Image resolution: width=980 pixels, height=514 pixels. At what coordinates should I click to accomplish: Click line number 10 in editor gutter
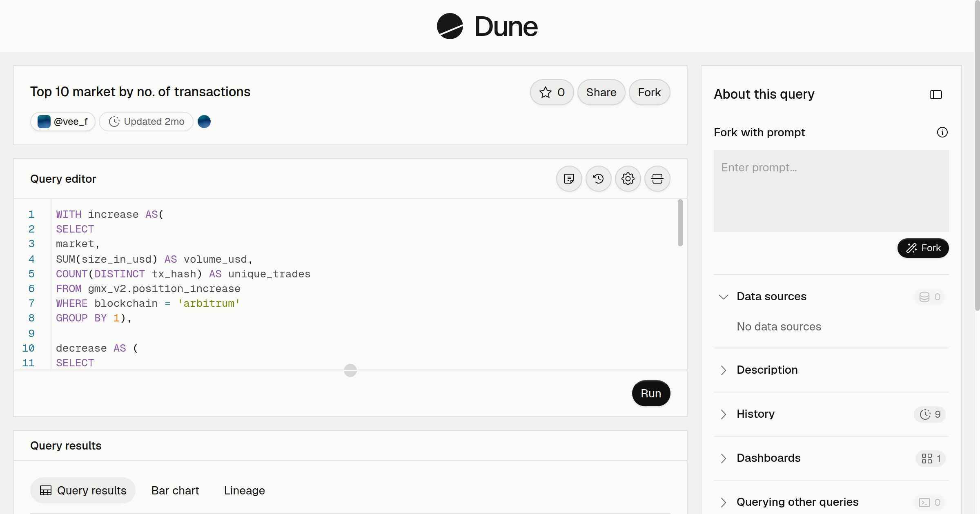point(28,348)
